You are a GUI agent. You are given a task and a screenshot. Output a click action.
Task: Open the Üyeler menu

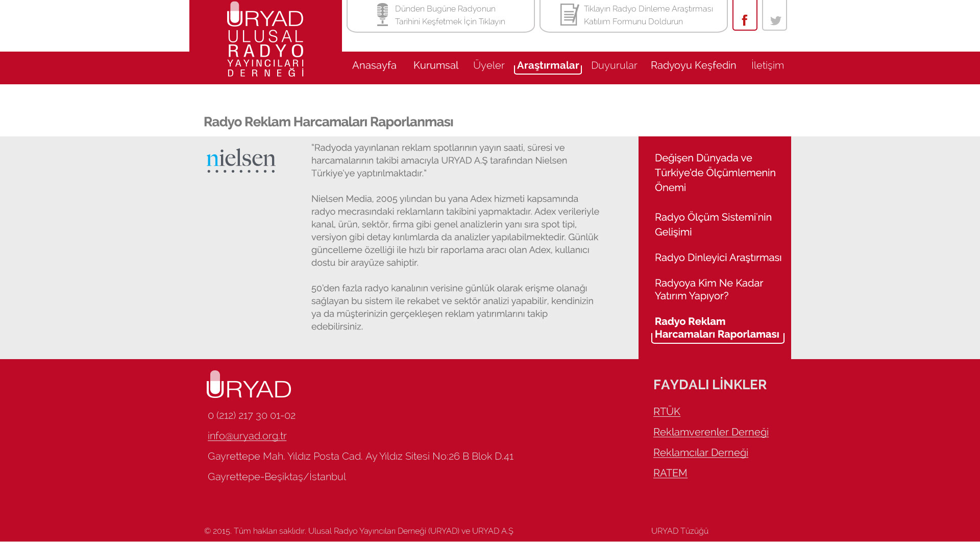489,65
